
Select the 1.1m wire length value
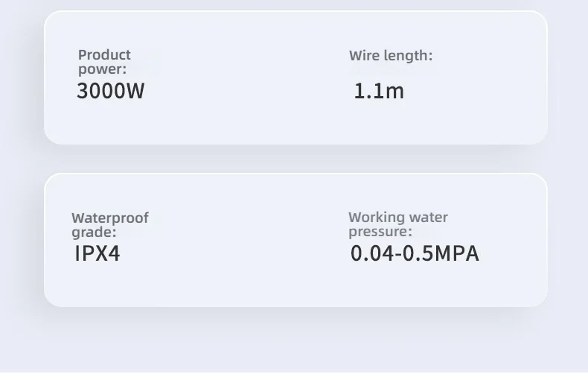[379, 91]
